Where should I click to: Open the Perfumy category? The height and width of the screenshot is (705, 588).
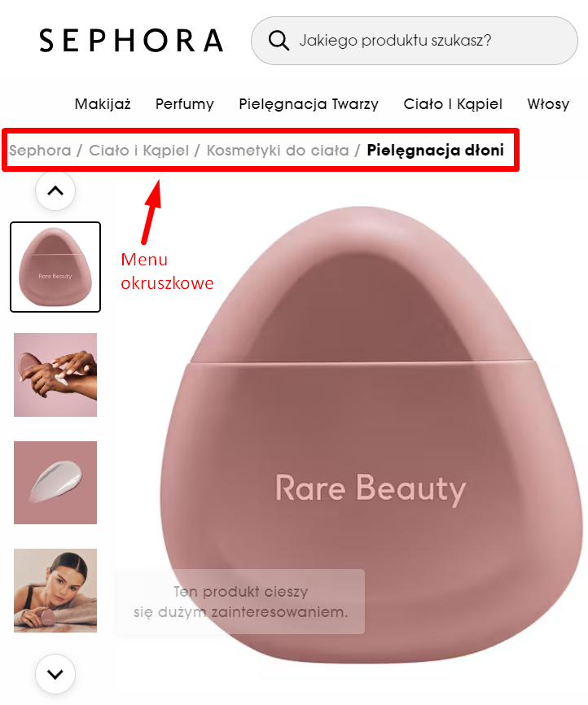(x=184, y=104)
